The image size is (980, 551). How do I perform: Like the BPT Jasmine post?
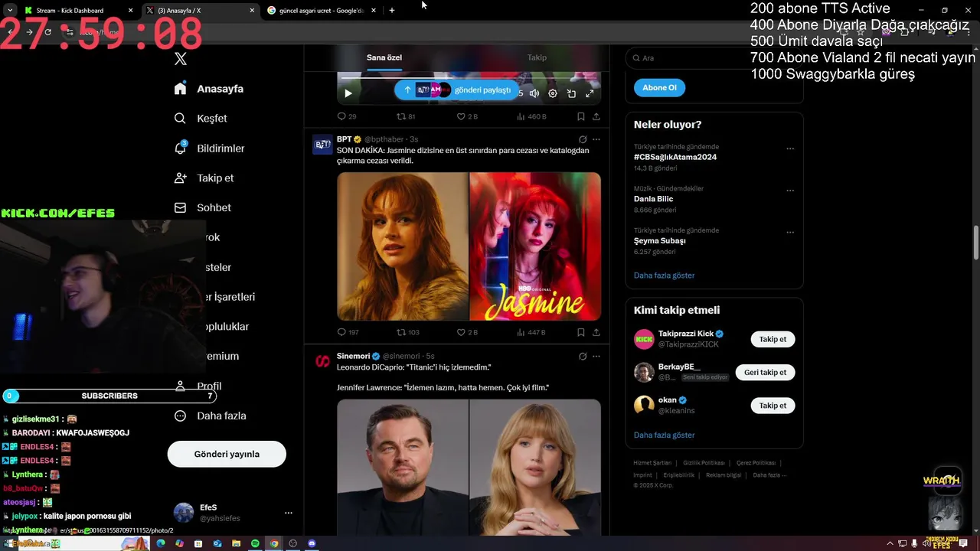[467, 332]
